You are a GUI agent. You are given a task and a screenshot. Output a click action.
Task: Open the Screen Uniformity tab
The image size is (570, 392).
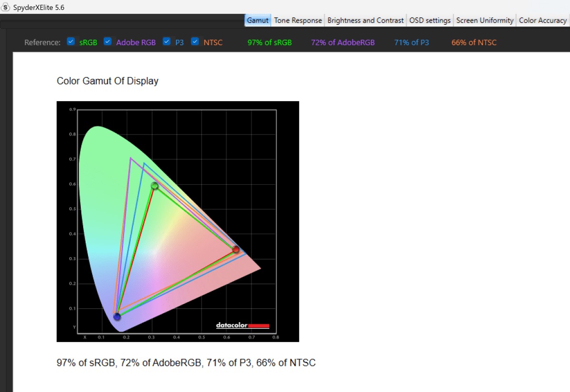[485, 20]
